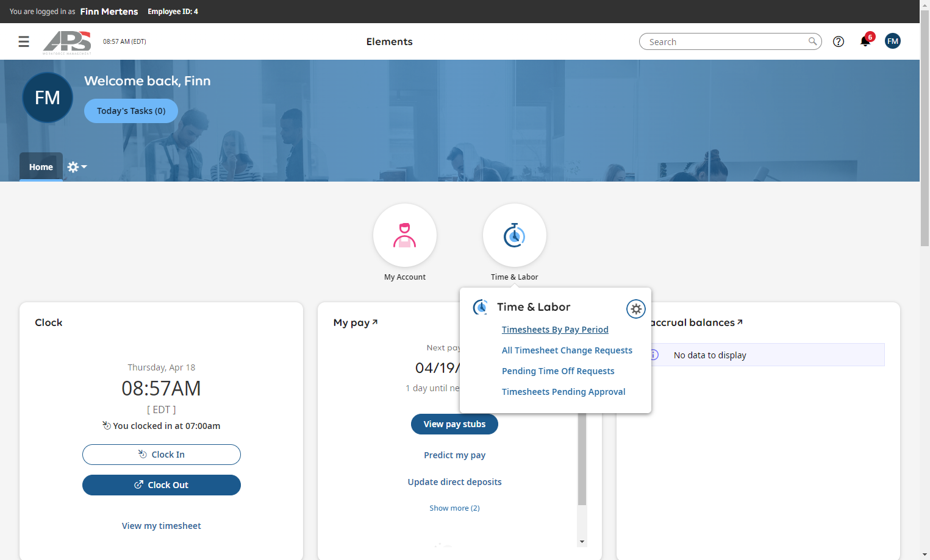This screenshot has width=930, height=560.
Task: Click View pay stubs button
Action: 454,424
